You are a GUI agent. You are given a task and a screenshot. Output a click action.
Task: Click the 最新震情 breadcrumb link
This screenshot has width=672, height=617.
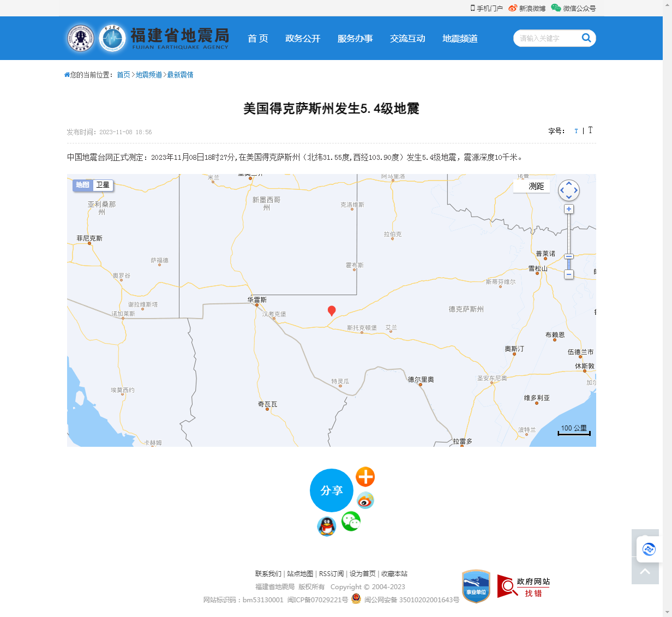[180, 75]
